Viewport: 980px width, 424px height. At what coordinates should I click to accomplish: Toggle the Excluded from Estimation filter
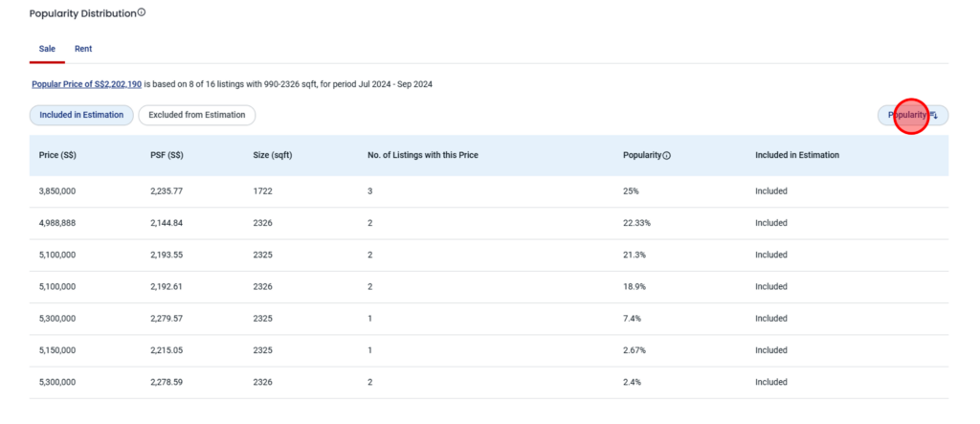click(x=196, y=115)
